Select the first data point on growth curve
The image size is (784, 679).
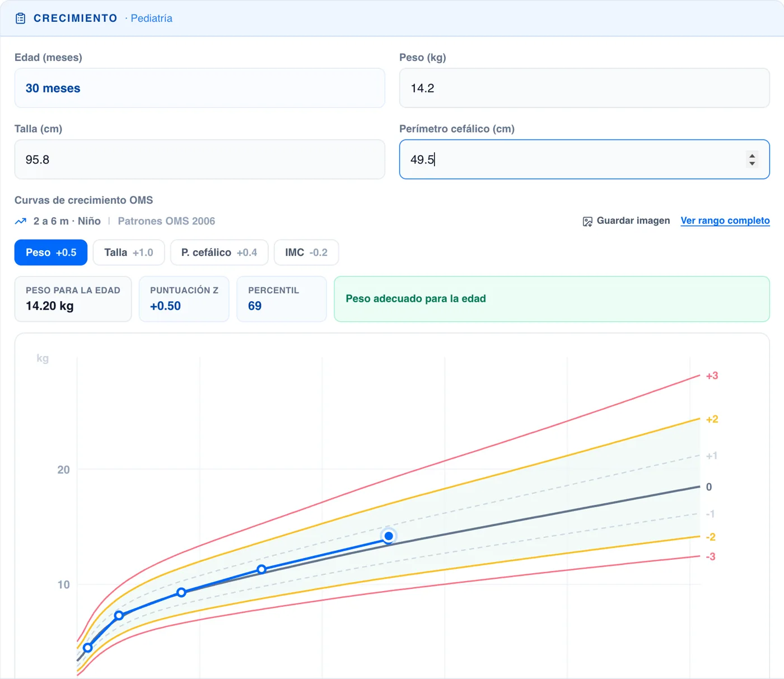[x=88, y=648]
